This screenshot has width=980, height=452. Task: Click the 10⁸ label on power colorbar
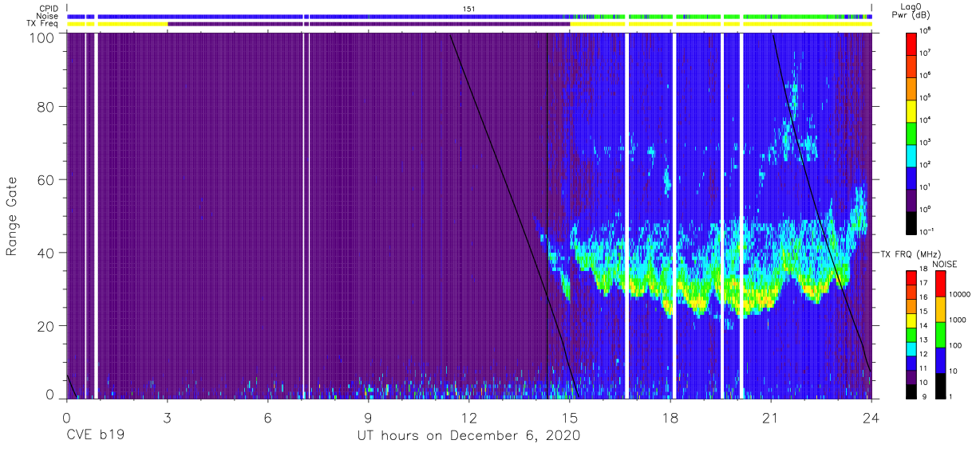tap(926, 30)
